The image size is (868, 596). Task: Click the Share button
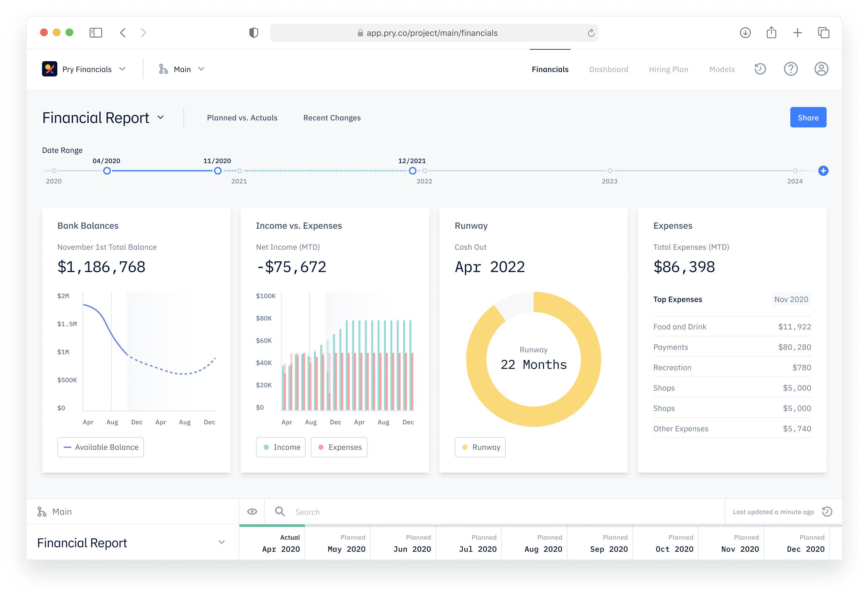click(x=808, y=117)
